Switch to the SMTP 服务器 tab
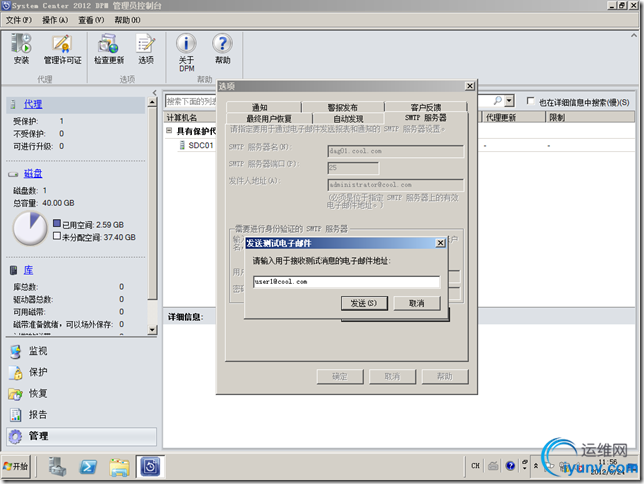The height and width of the screenshot is (484, 644). point(426,118)
